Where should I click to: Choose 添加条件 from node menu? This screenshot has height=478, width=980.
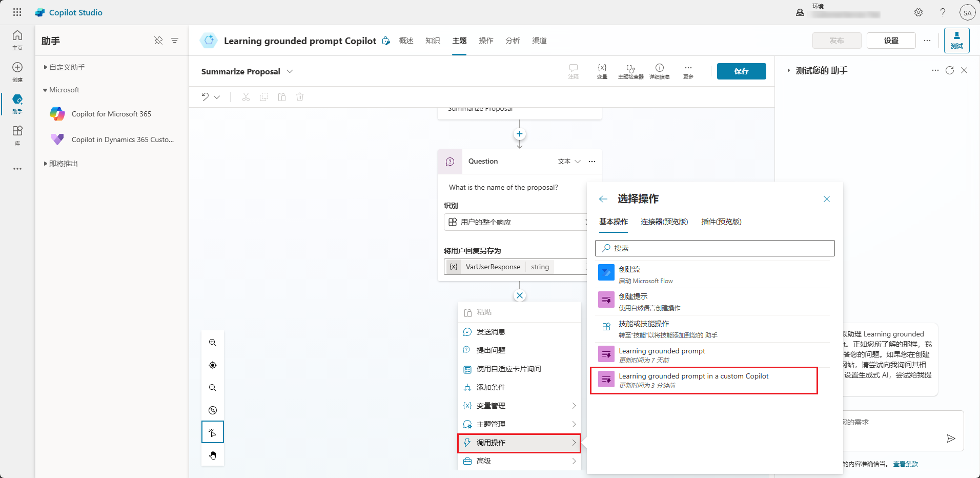pos(520,387)
